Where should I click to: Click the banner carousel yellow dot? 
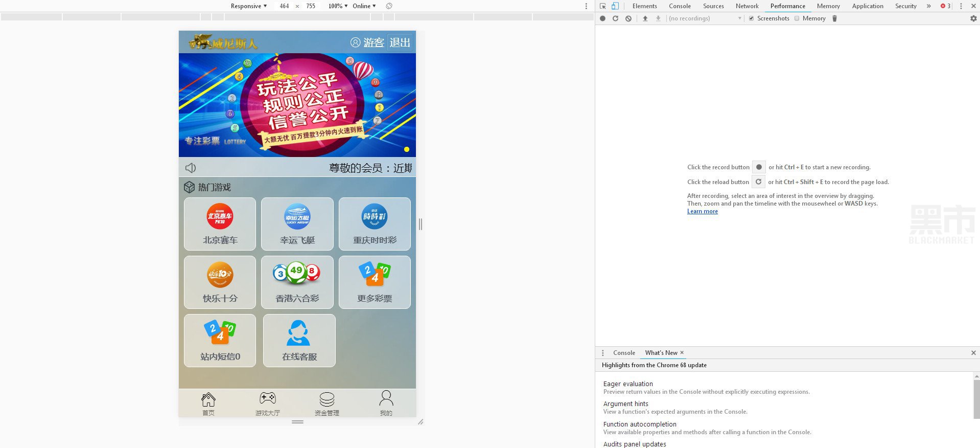[407, 149]
